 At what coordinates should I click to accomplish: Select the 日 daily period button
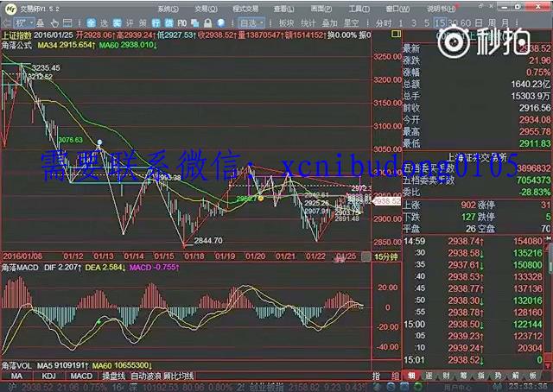tap(479, 23)
